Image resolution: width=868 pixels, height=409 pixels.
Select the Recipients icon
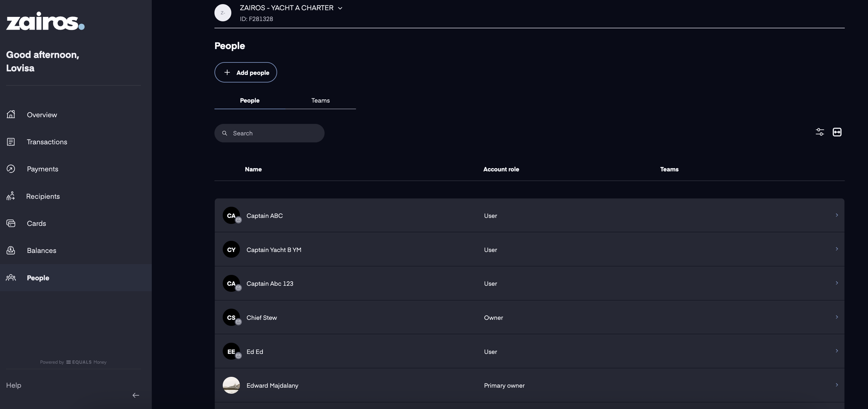click(11, 196)
